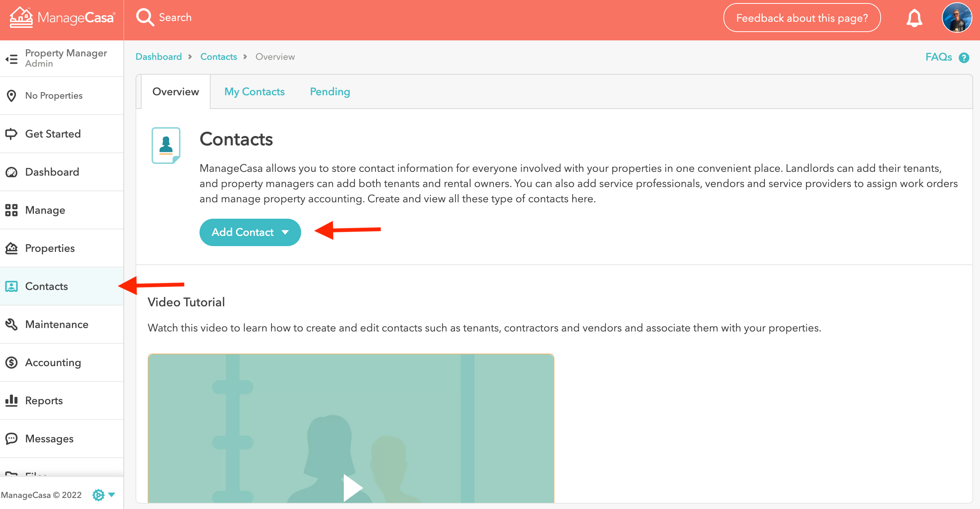Click the Video Tutorial heading
The width and height of the screenshot is (980, 509).
(186, 302)
